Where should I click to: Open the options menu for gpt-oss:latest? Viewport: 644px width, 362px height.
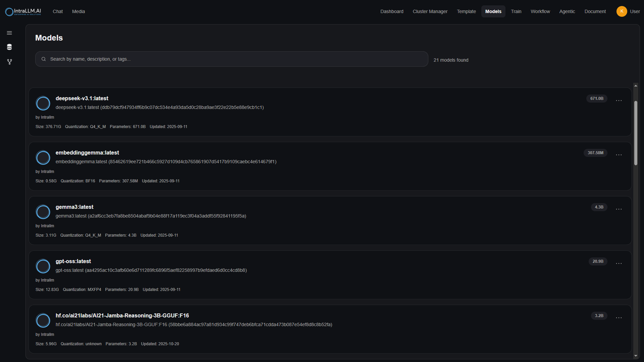619,263
